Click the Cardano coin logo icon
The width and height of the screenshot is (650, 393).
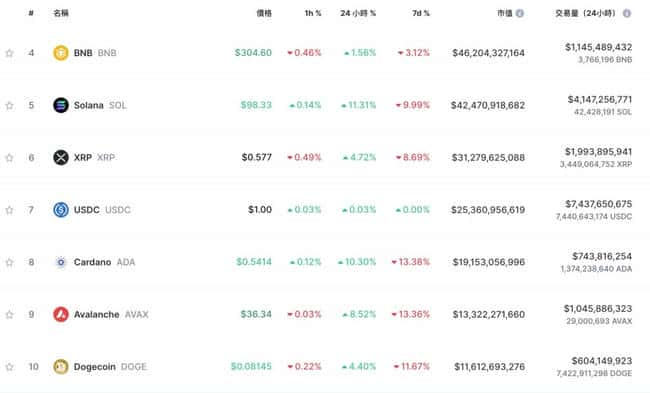pos(61,262)
